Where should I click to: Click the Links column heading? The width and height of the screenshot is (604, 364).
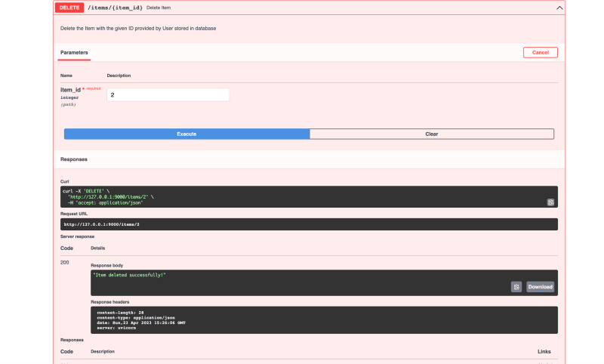544,351
